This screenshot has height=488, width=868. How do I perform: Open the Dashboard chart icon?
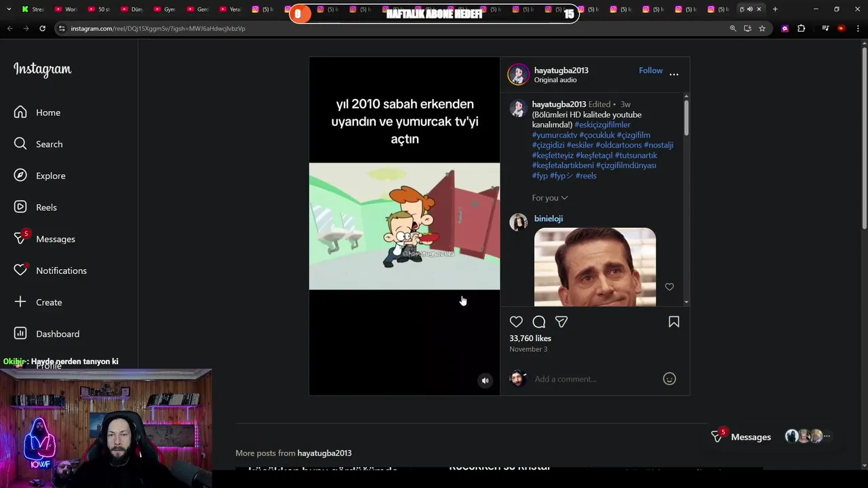click(20, 333)
